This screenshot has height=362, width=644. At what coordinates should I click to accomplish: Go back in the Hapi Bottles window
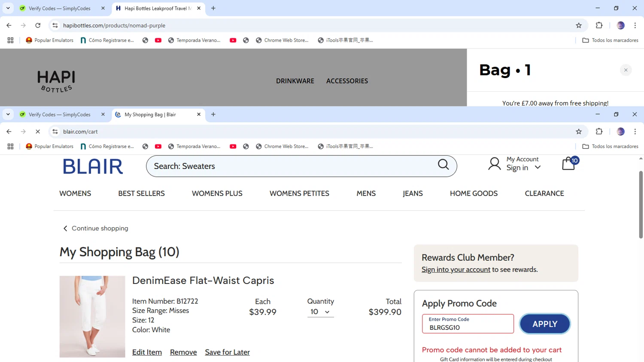coord(9,25)
